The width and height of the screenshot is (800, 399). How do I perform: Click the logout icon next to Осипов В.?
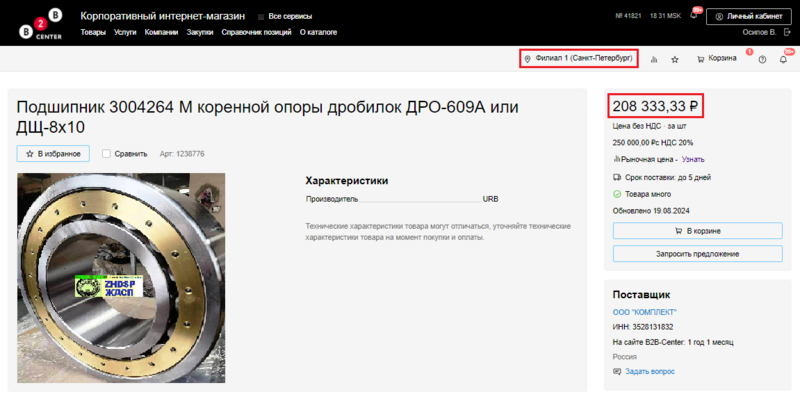(787, 33)
